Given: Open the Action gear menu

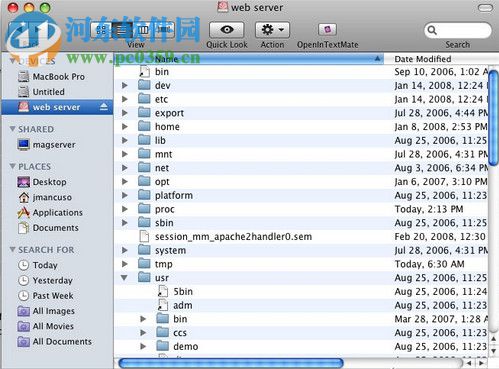Looking at the screenshot, I should pyautogui.click(x=272, y=30).
